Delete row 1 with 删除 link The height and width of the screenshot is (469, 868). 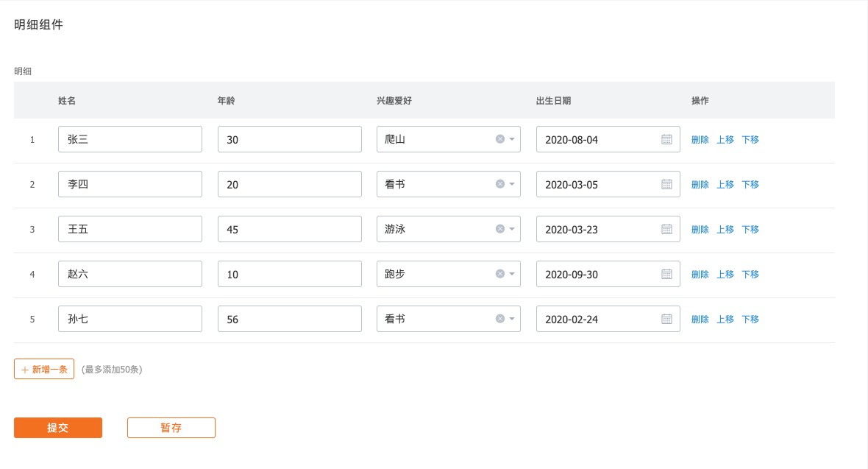(x=700, y=139)
